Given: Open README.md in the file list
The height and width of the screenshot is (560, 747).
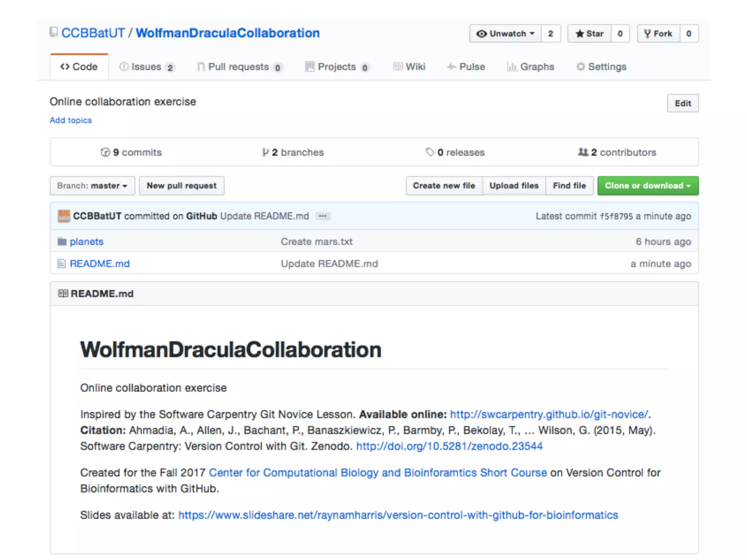Looking at the screenshot, I should click(100, 264).
